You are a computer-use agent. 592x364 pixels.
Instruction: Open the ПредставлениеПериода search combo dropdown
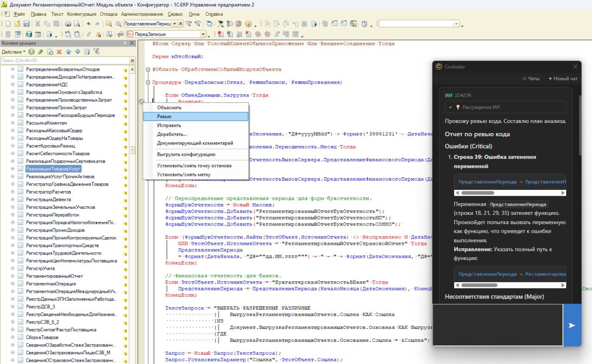174,24
